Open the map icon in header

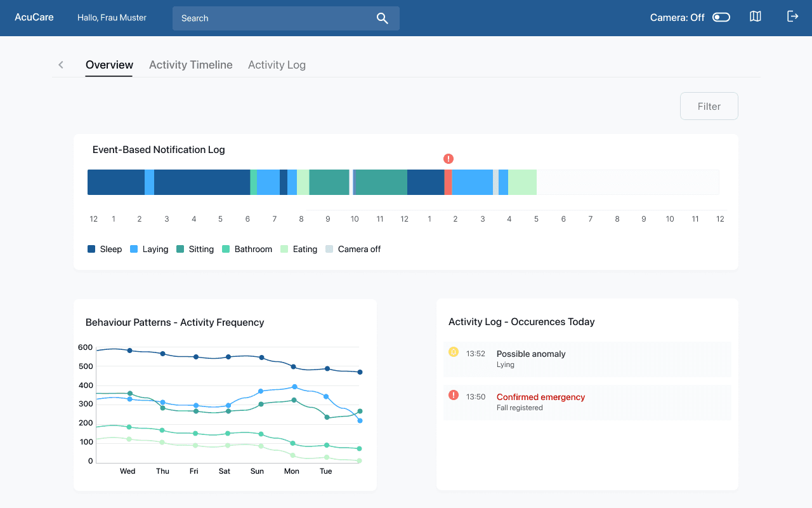coord(755,17)
